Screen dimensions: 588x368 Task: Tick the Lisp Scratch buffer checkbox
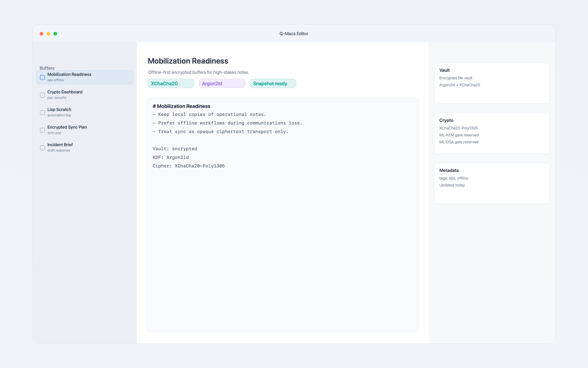[x=42, y=112]
